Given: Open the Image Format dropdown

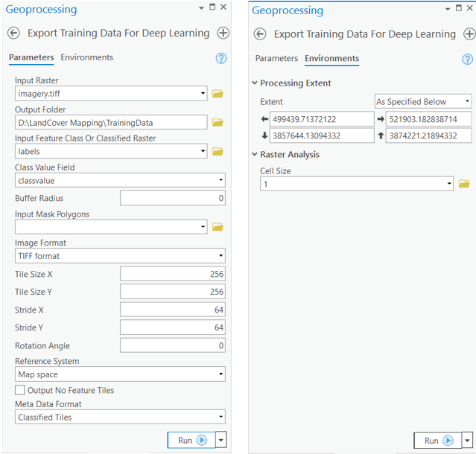Looking at the screenshot, I should click(x=120, y=256).
